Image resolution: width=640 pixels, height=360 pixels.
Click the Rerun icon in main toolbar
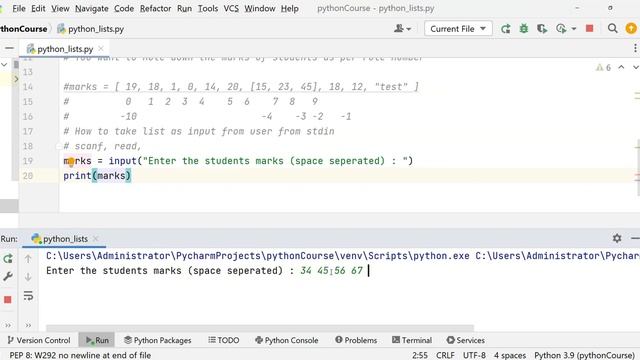click(506, 29)
